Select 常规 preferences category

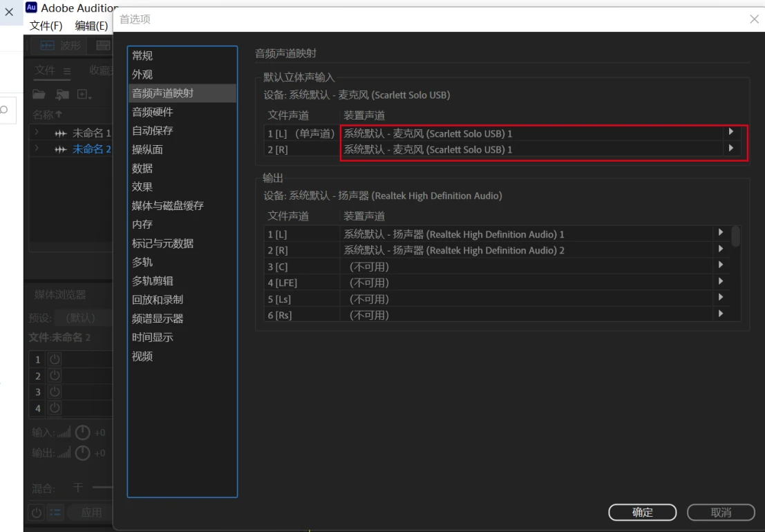[x=182, y=55]
